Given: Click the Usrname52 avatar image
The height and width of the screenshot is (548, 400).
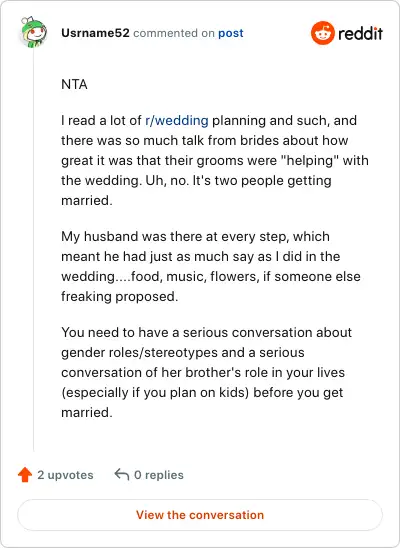Looking at the screenshot, I should [x=34, y=32].
